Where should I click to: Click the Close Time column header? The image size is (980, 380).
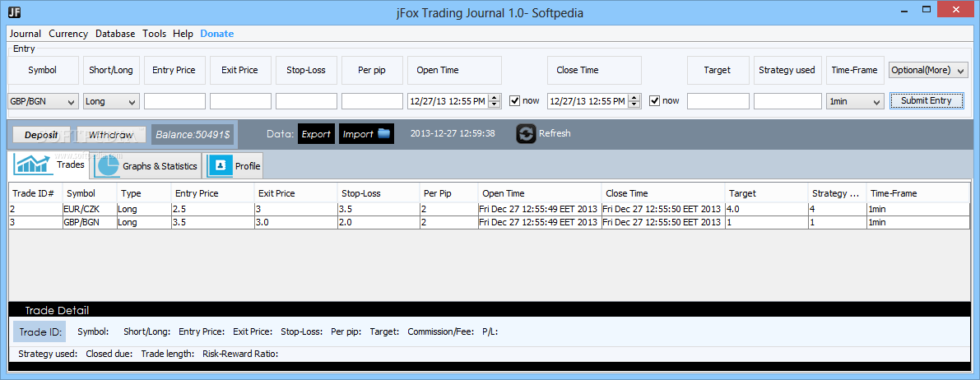click(662, 194)
